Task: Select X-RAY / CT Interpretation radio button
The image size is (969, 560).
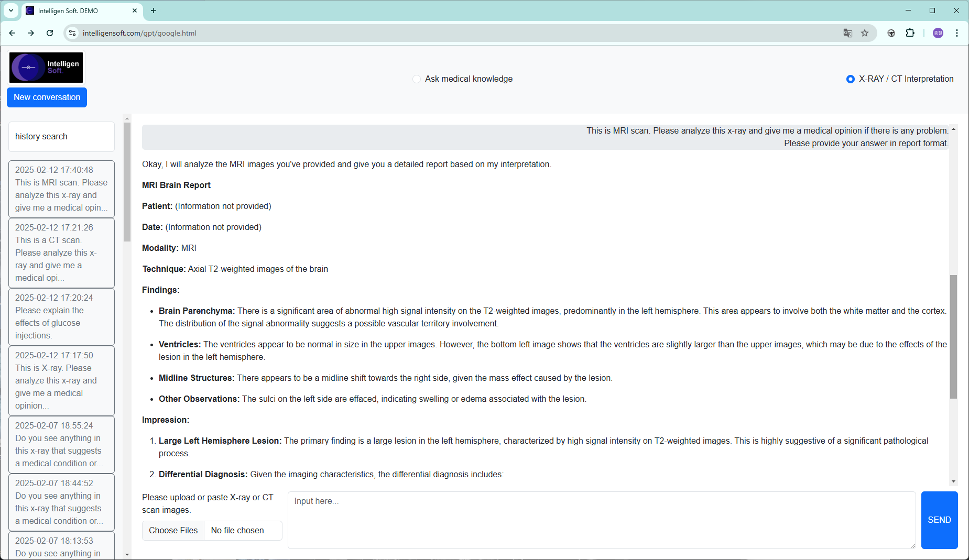Action: 850,79
